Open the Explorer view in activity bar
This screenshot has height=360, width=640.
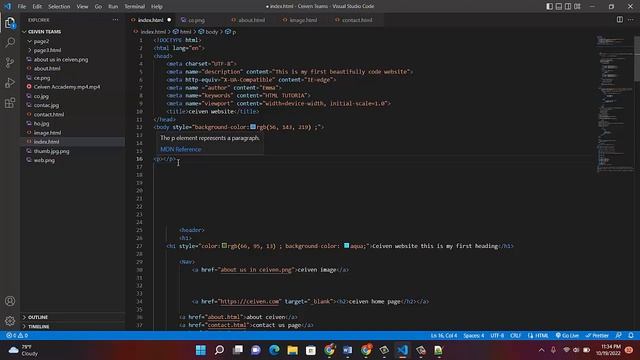click(10, 23)
